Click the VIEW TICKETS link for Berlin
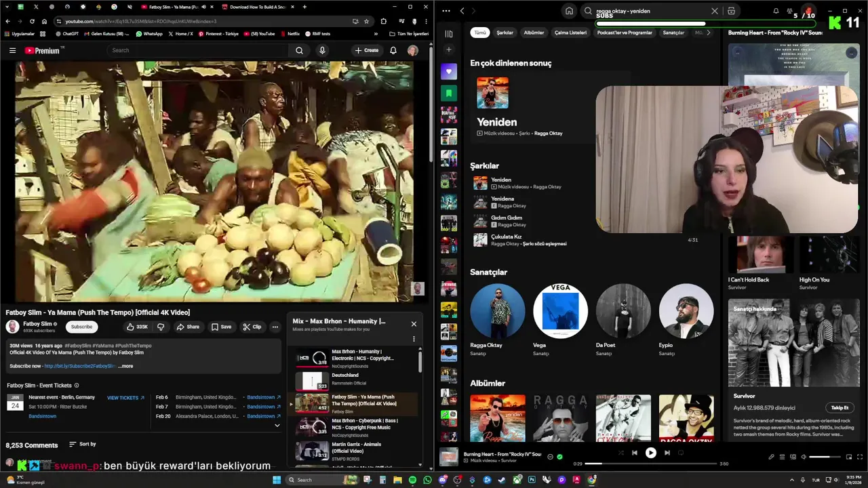This screenshot has width=868, height=488. [x=125, y=398]
